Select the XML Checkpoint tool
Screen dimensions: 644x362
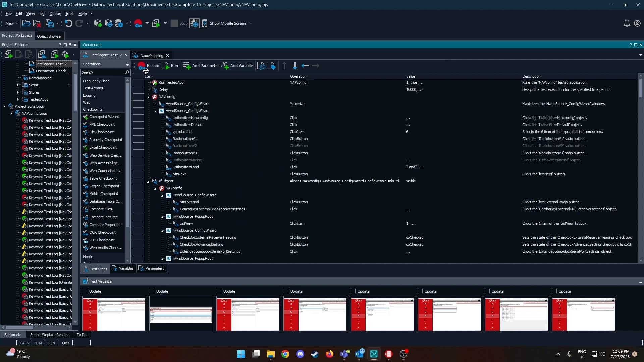(x=102, y=124)
